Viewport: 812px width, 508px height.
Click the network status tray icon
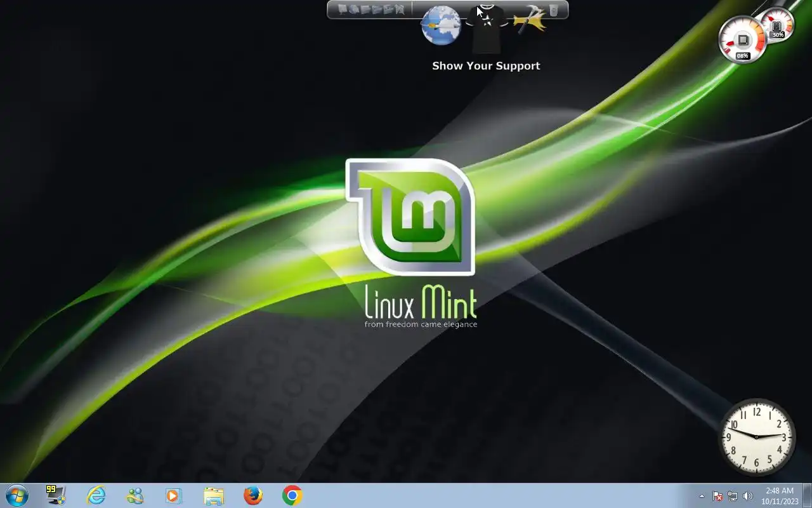tap(733, 496)
